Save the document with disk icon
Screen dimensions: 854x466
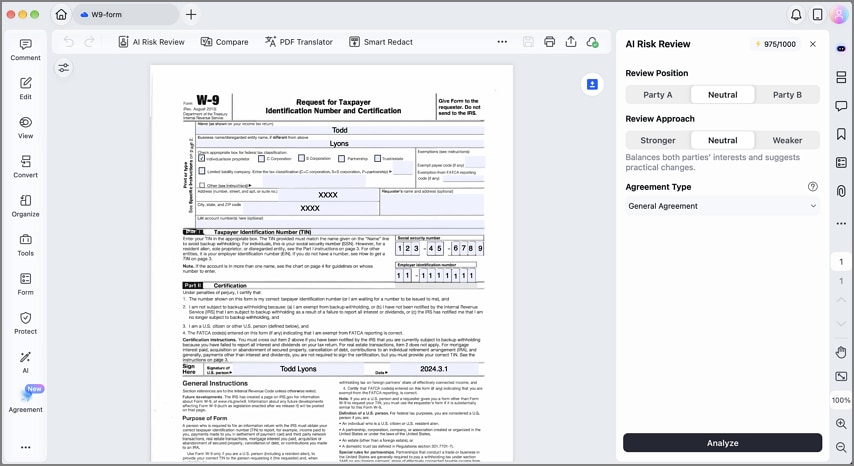click(528, 42)
